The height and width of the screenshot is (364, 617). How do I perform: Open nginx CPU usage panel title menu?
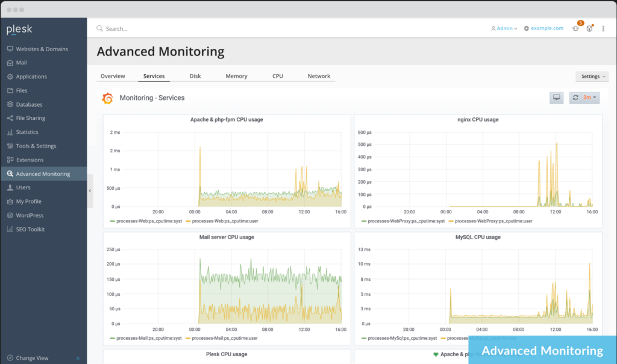(478, 120)
